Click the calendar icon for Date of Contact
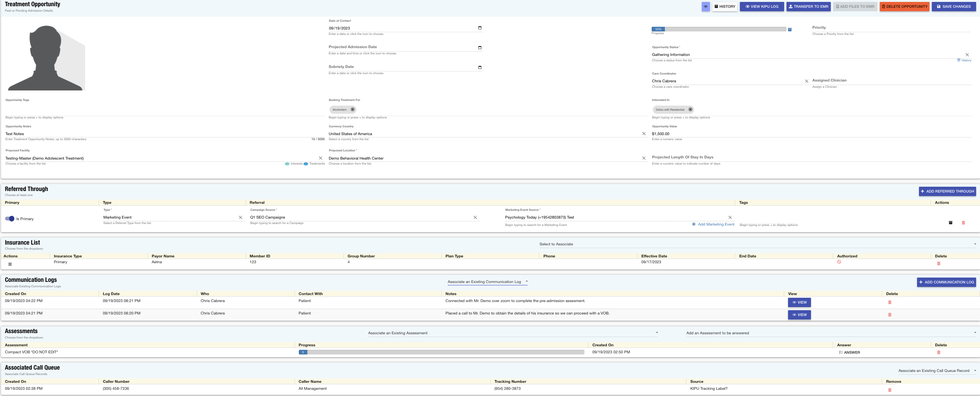The image size is (980, 396). click(480, 28)
